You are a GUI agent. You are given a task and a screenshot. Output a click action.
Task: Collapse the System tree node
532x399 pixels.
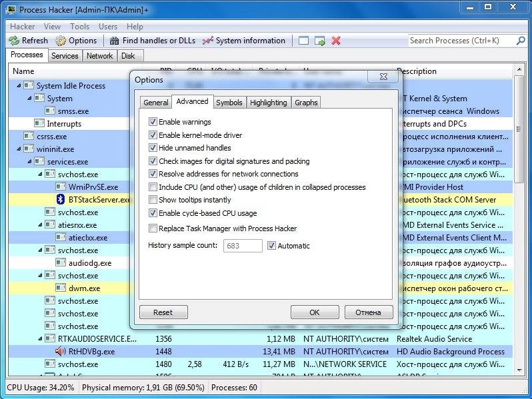click(29, 99)
